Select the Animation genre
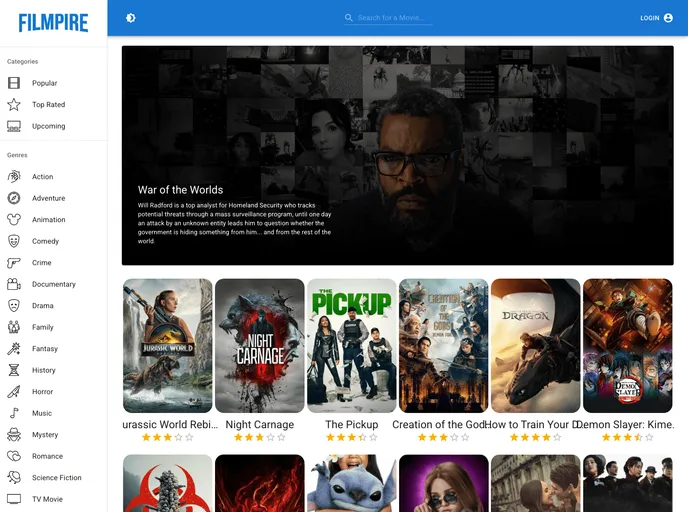The height and width of the screenshot is (512, 688). pos(54,219)
